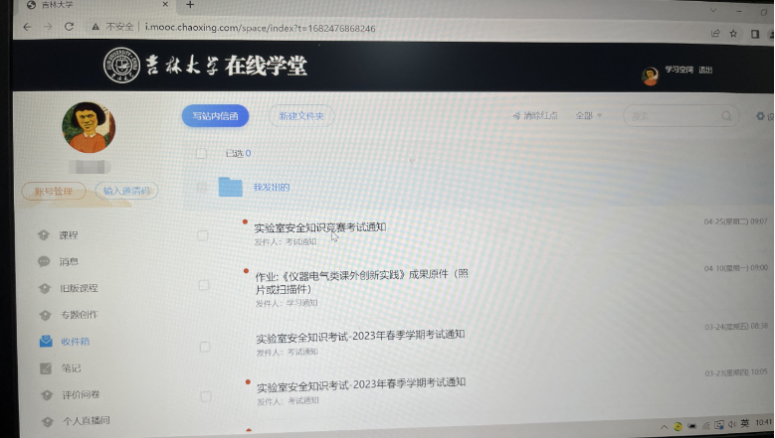Screen dimensions: 775x438
Task: Click the user avatar in top header
Action: click(650, 76)
